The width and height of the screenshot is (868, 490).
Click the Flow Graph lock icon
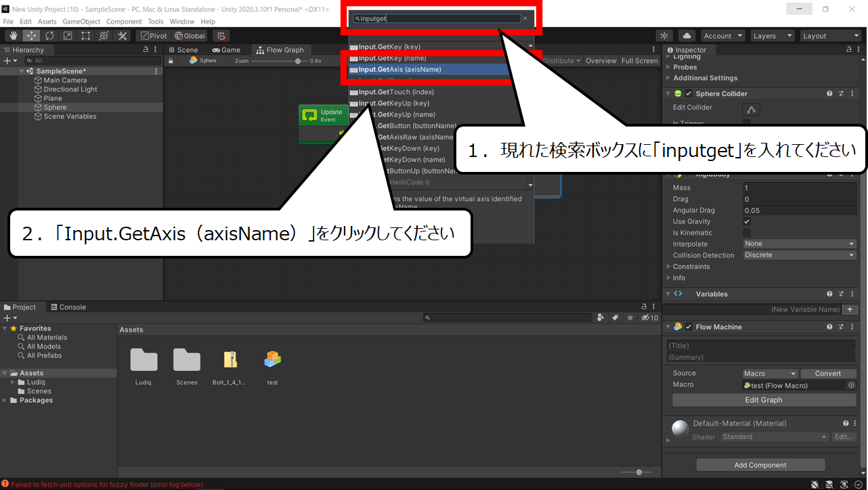coord(171,61)
